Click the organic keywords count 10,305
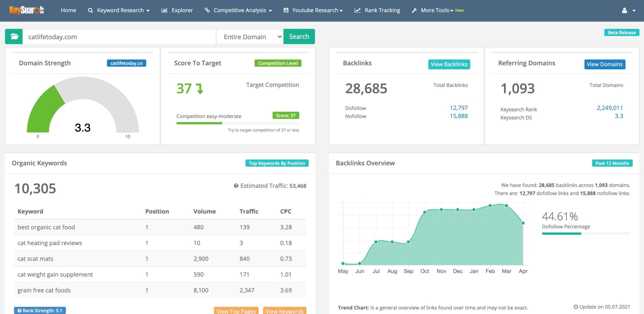The image size is (644, 314). click(35, 189)
